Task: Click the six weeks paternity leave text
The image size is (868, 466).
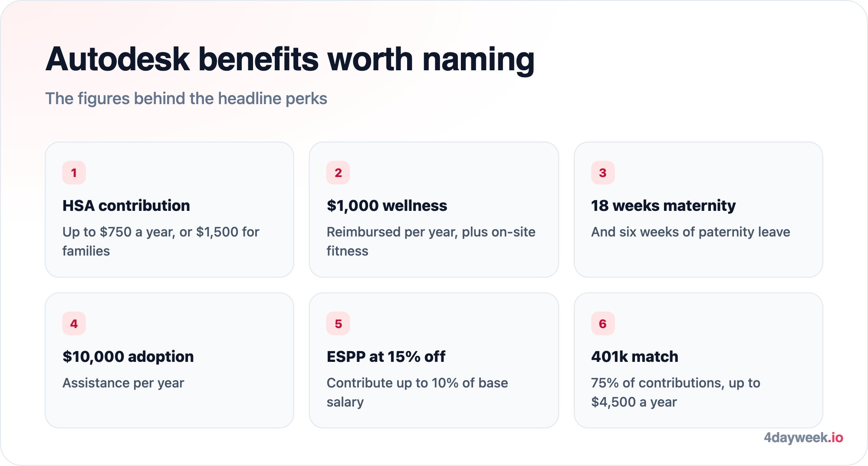Action: [x=690, y=232]
